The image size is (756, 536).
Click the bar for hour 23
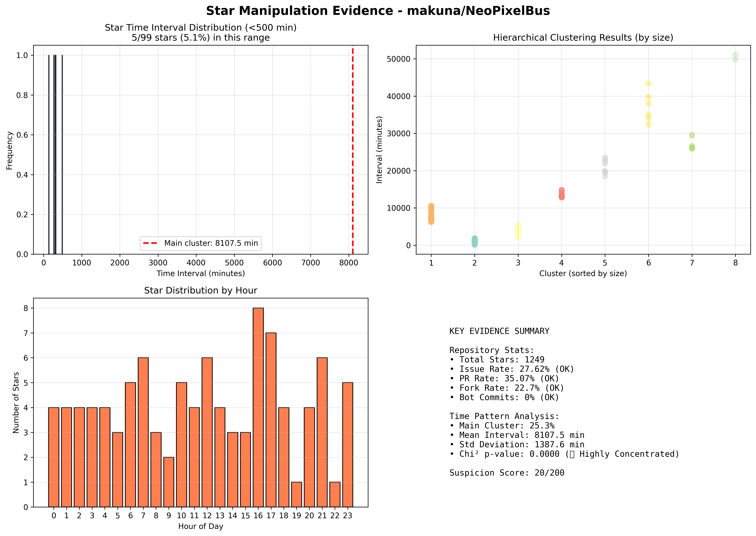coord(347,445)
